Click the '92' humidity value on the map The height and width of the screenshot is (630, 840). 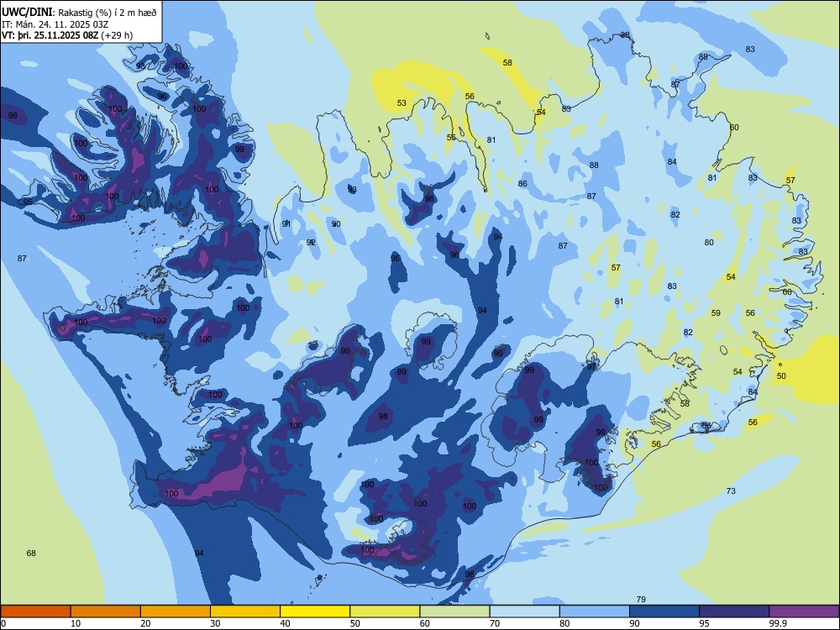tap(311, 242)
